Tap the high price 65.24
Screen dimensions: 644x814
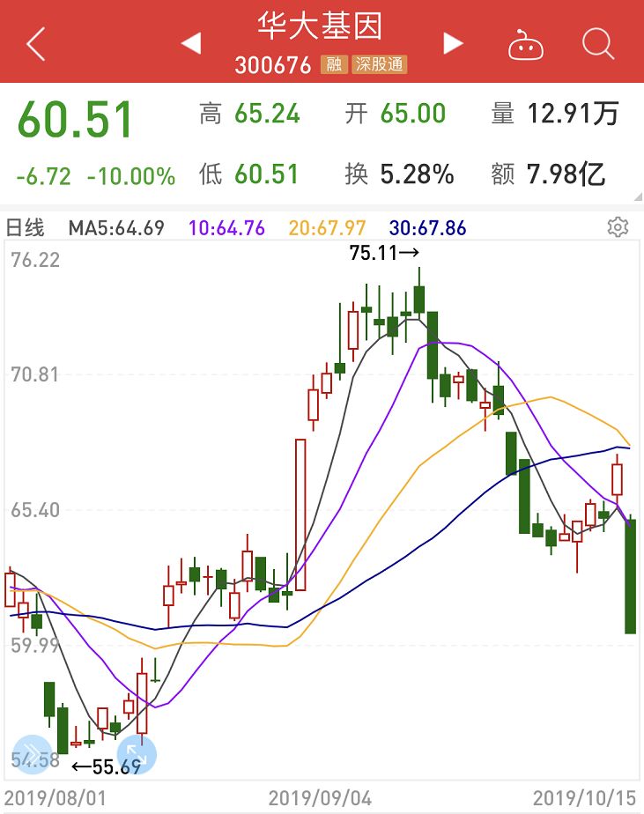[267, 113]
